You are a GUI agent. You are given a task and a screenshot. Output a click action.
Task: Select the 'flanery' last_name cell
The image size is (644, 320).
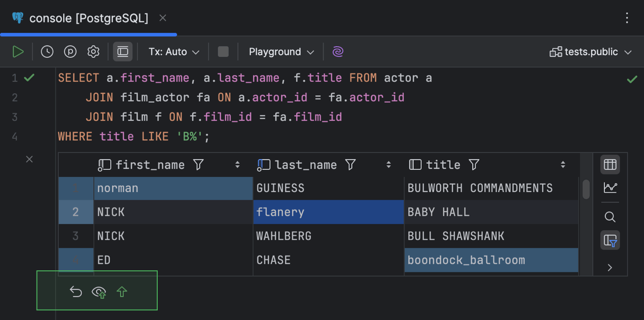(x=328, y=212)
